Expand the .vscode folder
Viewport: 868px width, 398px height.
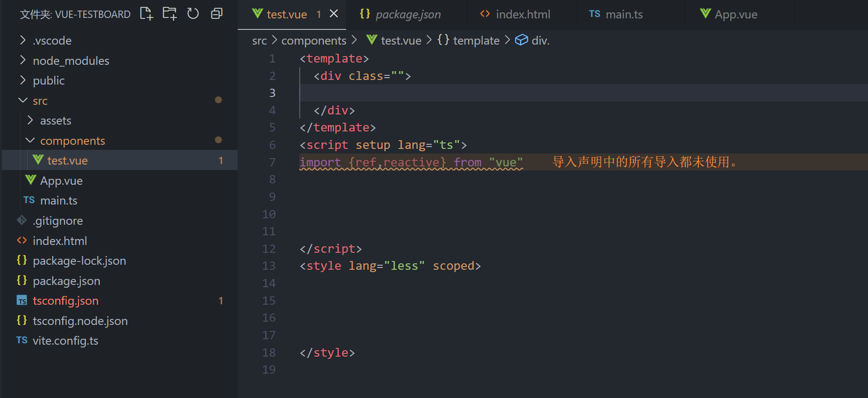(x=120, y=40)
